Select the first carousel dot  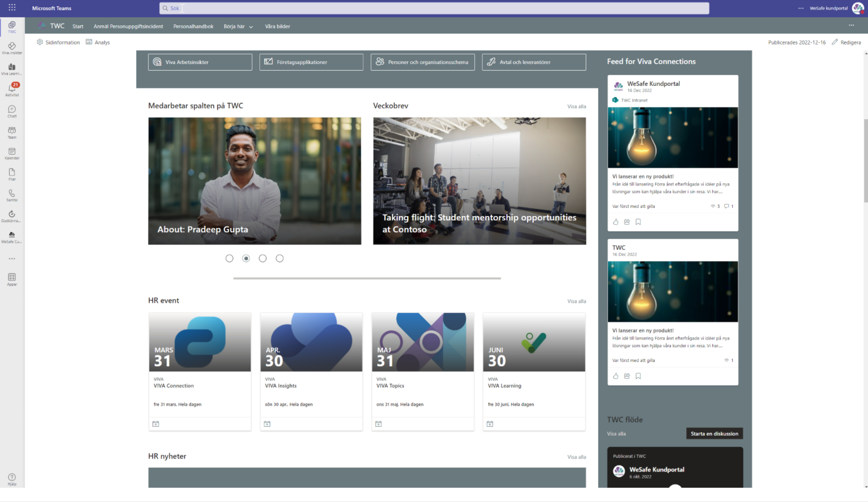230,258
